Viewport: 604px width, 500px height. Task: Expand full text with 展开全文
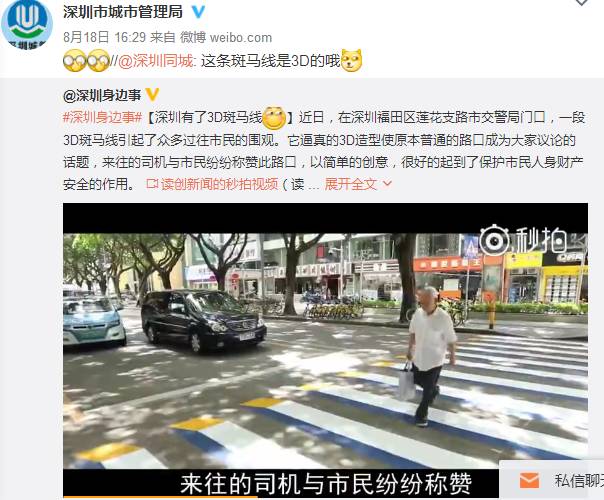[x=351, y=184]
